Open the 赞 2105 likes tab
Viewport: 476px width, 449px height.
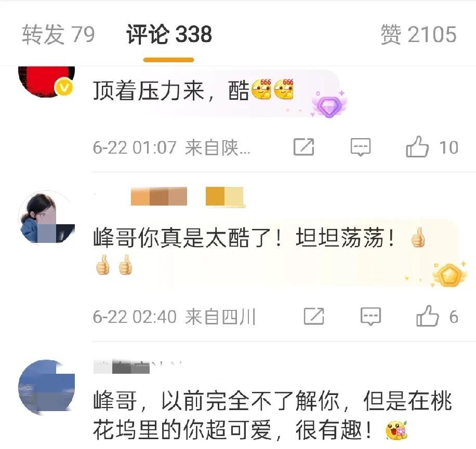click(419, 34)
